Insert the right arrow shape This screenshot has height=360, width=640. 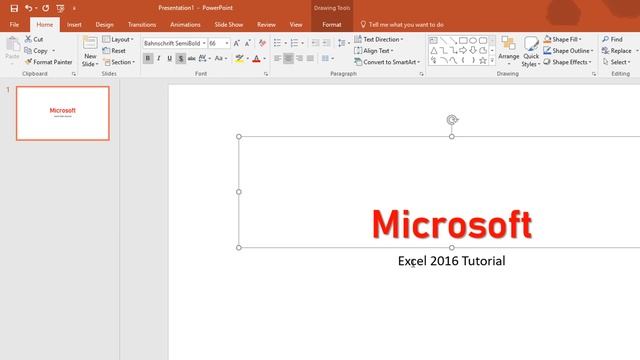pos(463,51)
